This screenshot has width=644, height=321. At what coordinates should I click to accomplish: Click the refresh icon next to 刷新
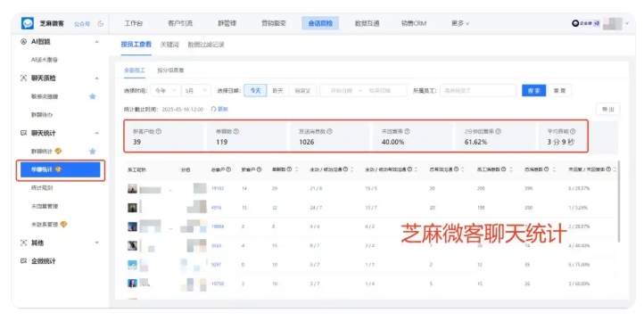coord(213,109)
